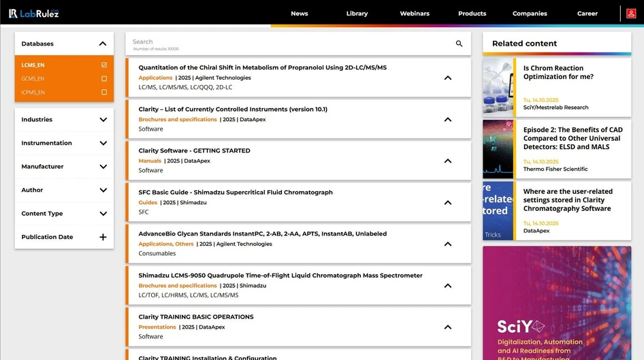Uncheck the LCMS_EN database checkbox

[x=104, y=65]
